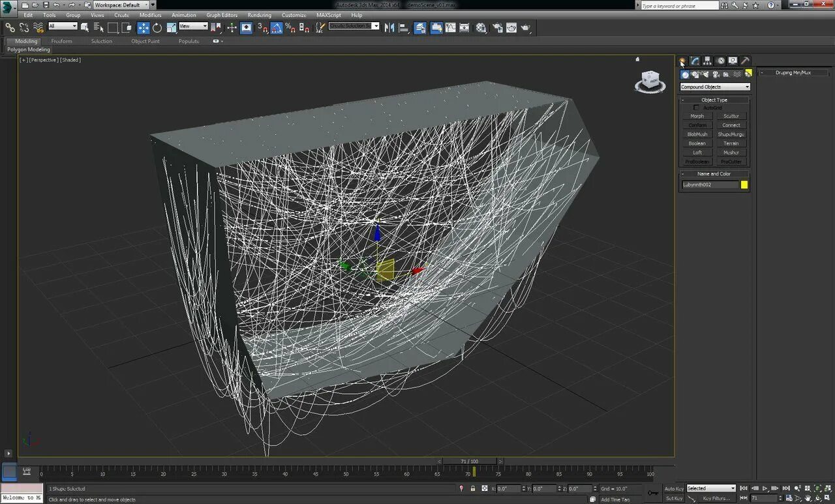Open the Schematic View icon
Image resolution: width=835 pixels, height=504 pixels.
pos(464,27)
